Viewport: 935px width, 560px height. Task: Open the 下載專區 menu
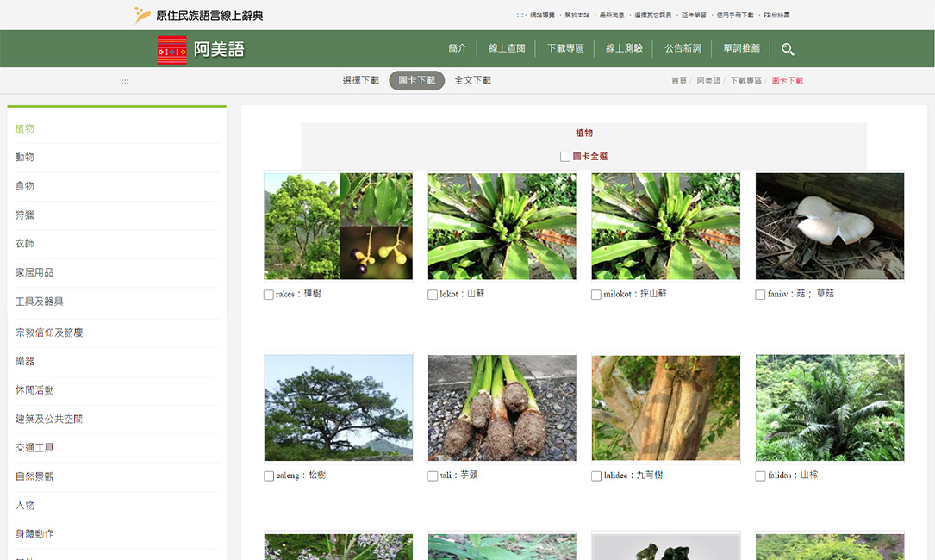pos(565,48)
